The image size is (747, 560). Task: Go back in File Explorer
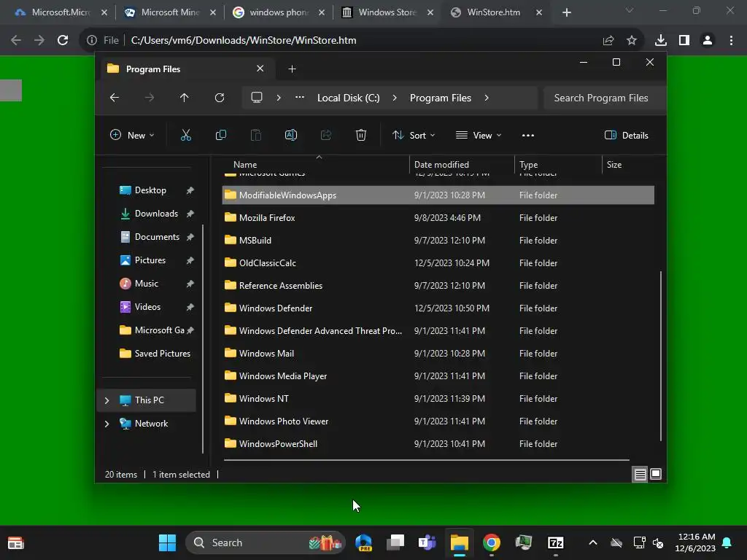[x=115, y=98]
